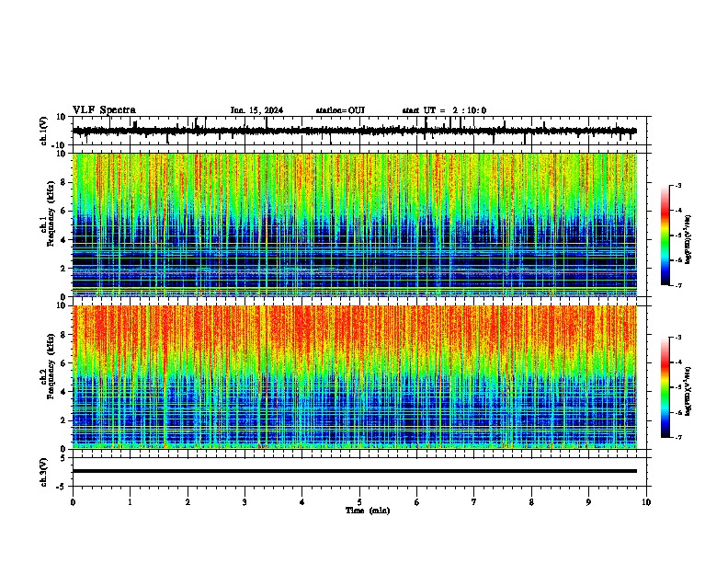Click the "6" kHz tick on ch.2 frequency axis
Viewport: 728px width, 563px height.
pos(63,363)
